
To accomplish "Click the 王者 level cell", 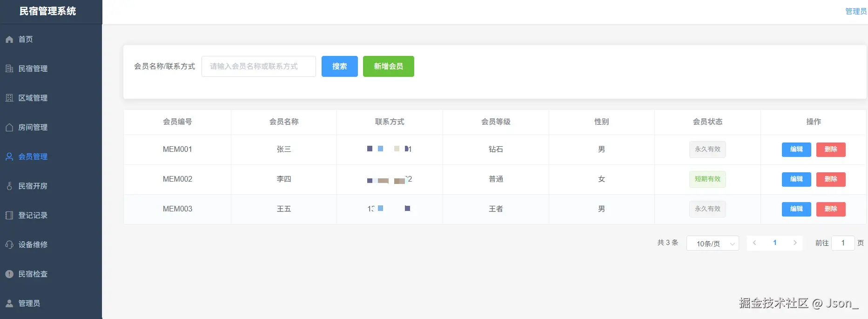I will pos(496,209).
